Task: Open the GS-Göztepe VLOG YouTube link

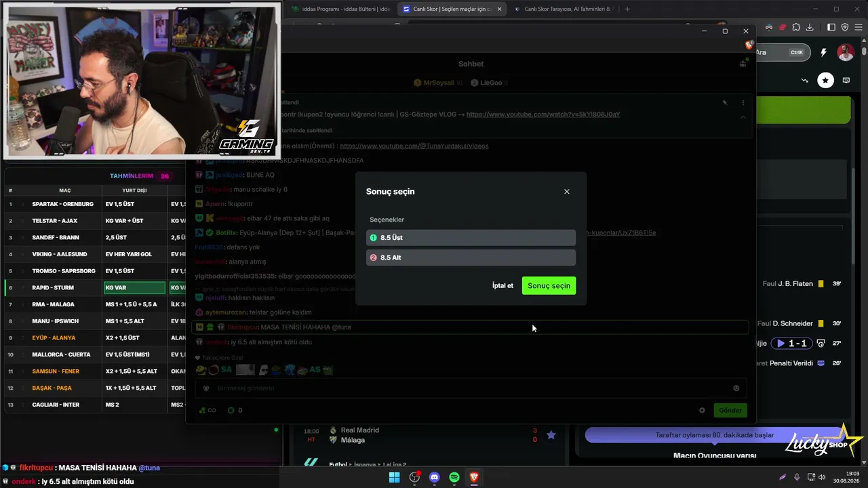Action: [543, 115]
